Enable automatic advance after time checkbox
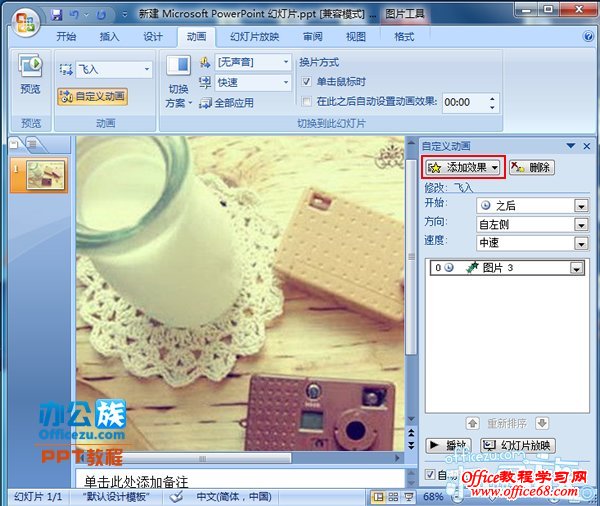 click(x=307, y=101)
